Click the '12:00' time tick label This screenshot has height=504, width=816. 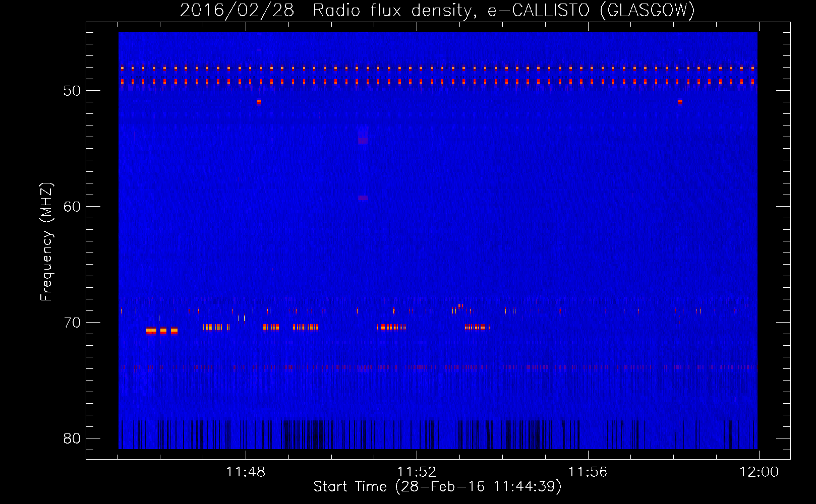(759, 472)
